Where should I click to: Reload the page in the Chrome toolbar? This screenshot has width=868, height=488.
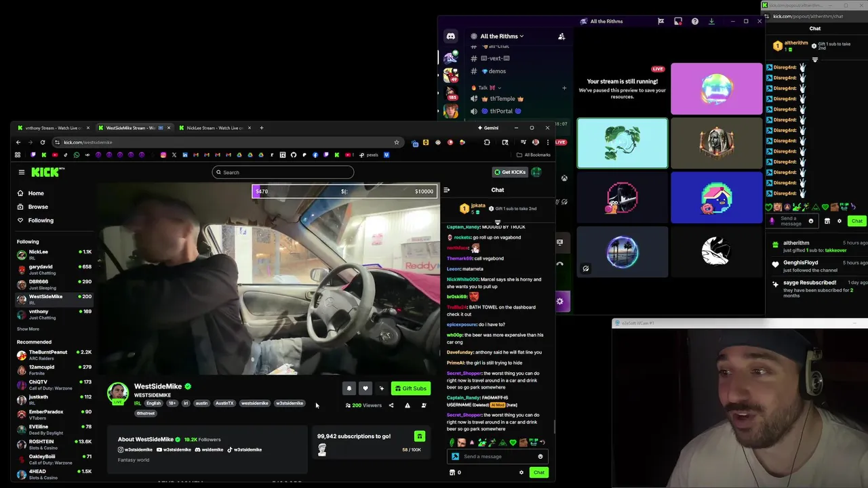[x=43, y=142]
